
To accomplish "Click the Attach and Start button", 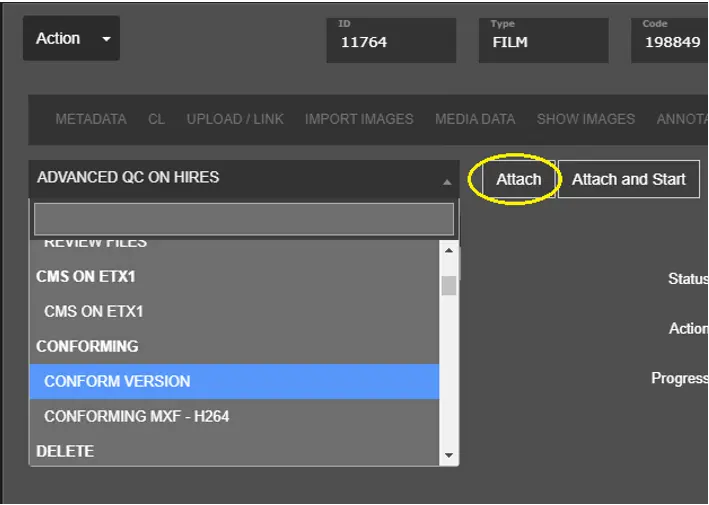I will tap(628, 179).
